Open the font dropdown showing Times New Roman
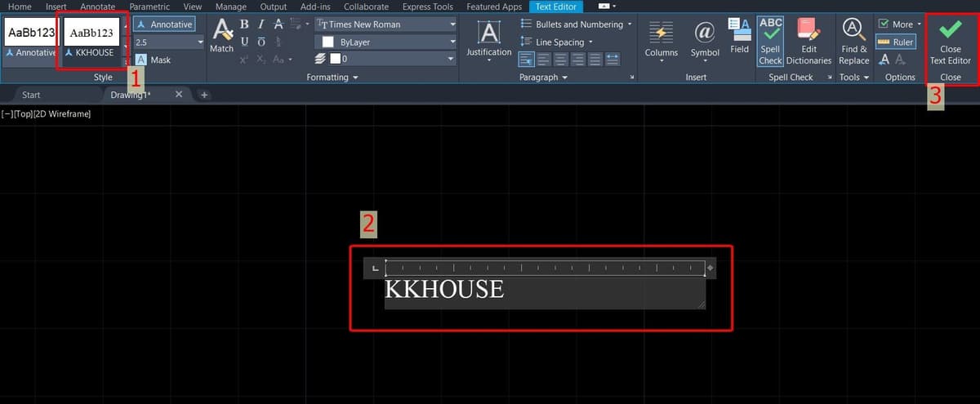980x404 pixels. [385, 24]
